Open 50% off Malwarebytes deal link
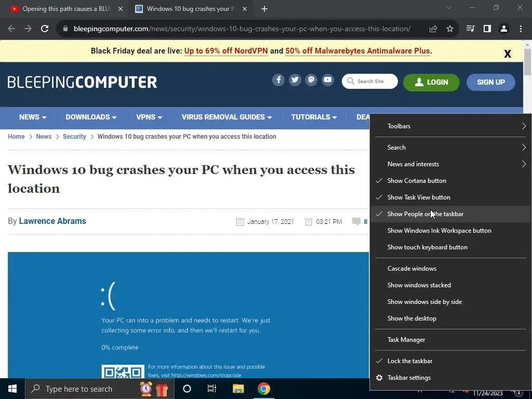Viewport: 532px width, 399px height. pyautogui.click(x=357, y=51)
